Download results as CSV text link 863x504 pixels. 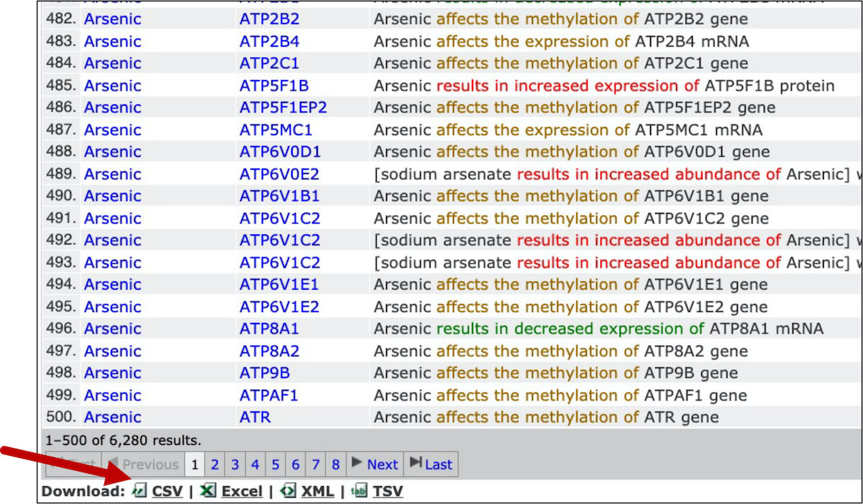(x=167, y=492)
